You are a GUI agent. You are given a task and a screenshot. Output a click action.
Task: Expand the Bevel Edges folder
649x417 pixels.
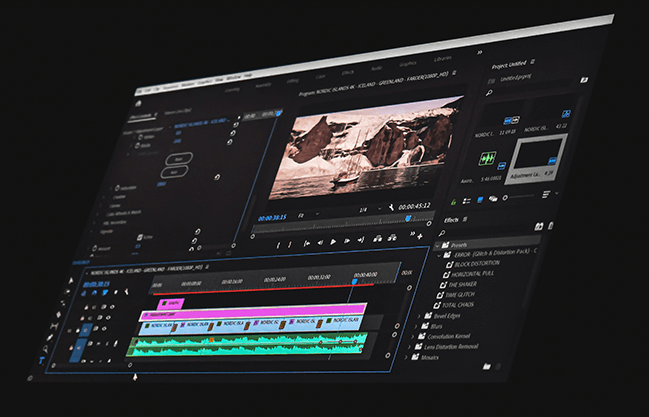[419, 315]
